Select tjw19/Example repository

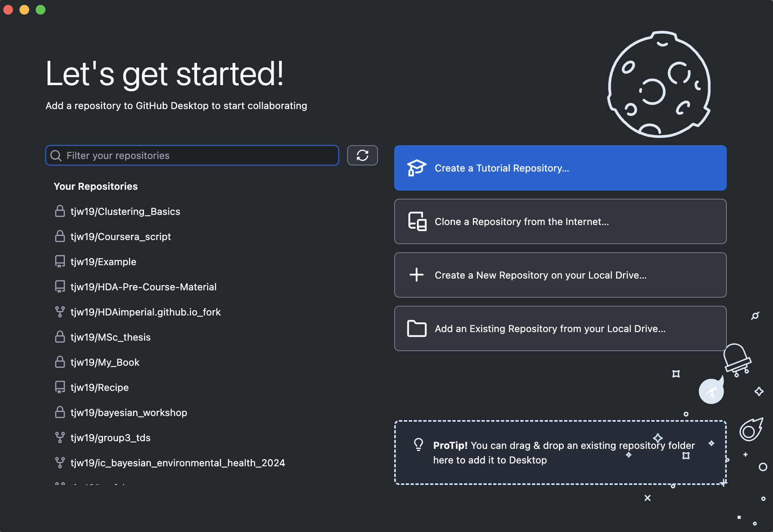pos(212,262)
